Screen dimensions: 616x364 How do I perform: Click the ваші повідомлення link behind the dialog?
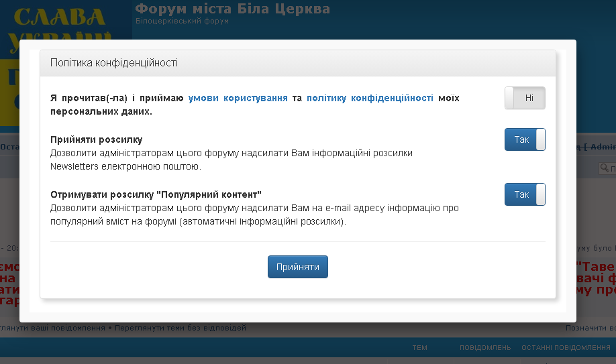(52, 328)
